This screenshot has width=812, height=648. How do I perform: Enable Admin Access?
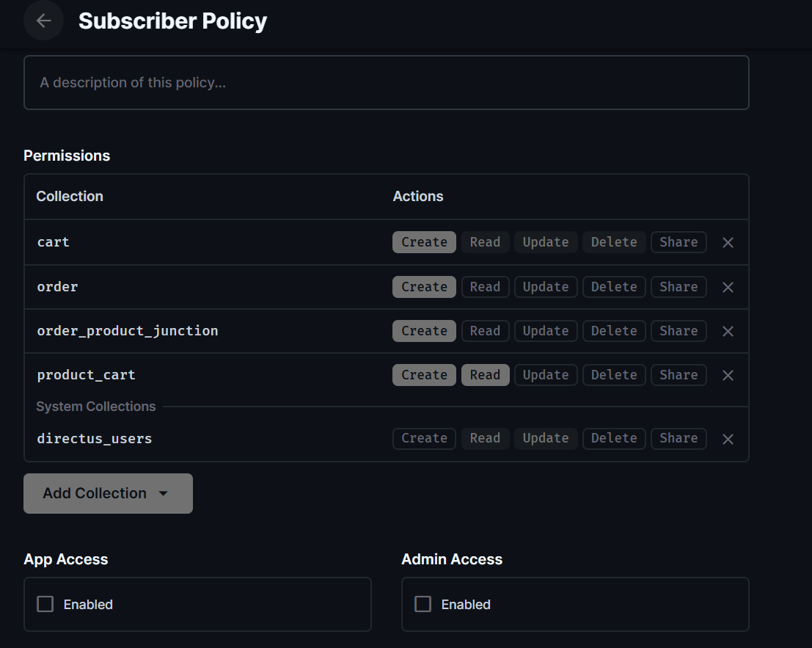423,604
